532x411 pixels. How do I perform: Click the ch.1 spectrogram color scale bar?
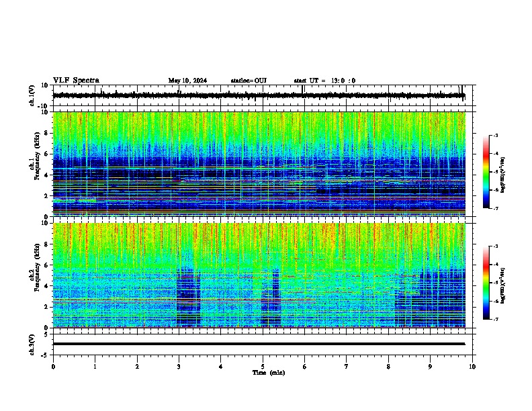[x=486, y=172]
